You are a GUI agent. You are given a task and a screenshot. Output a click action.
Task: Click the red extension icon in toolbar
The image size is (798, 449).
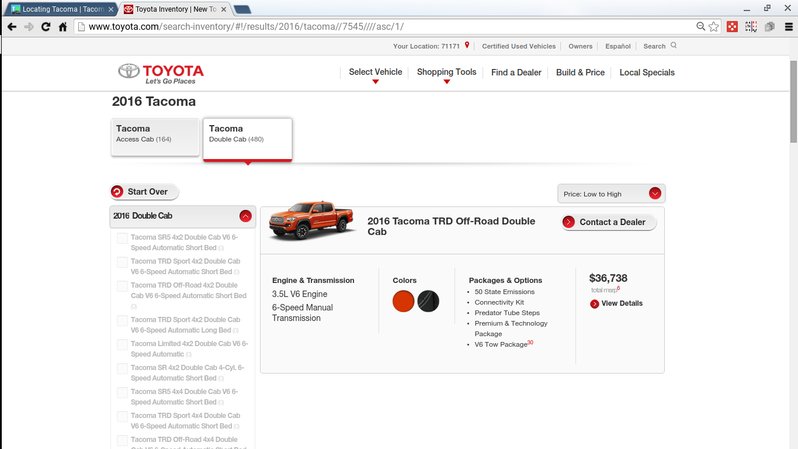coord(732,26)
